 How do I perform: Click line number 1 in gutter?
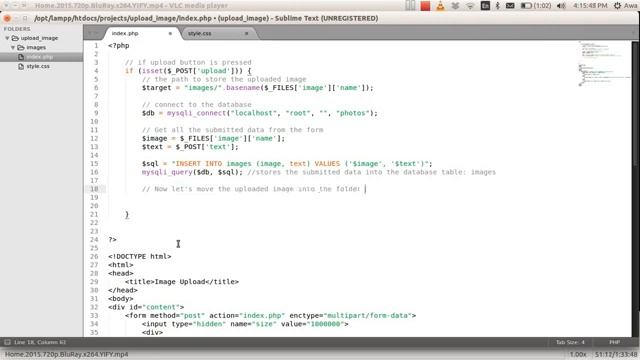tap(96, 46)
